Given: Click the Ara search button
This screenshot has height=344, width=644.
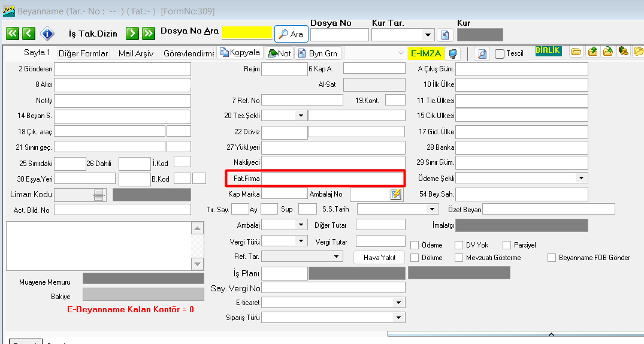Looking at the screenshot, I should (x=291, y=34).
